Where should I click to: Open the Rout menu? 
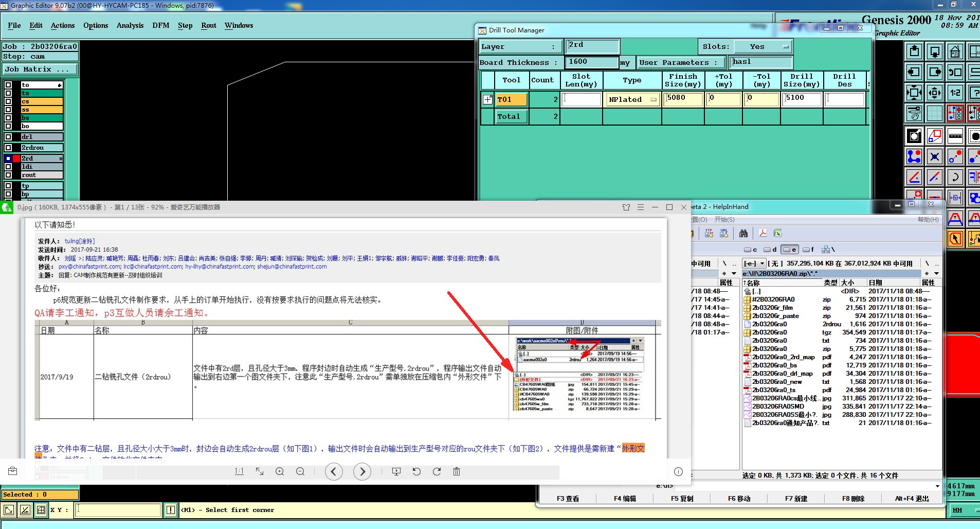pos(209,25)
